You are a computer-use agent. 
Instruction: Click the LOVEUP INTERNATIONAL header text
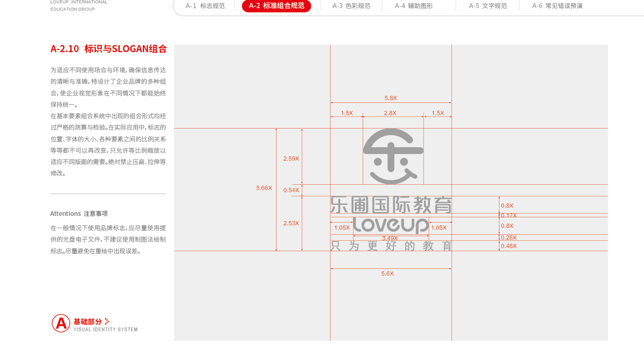[79, 2]
